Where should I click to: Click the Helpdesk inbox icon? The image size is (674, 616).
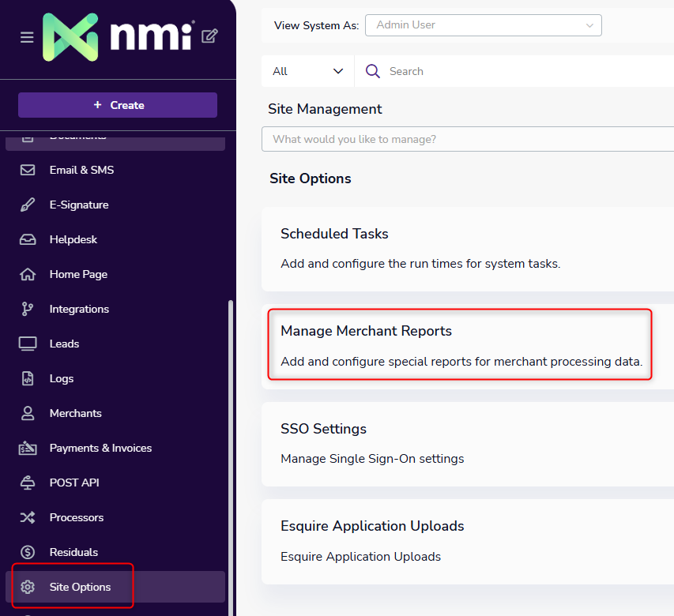pos(28,239)
